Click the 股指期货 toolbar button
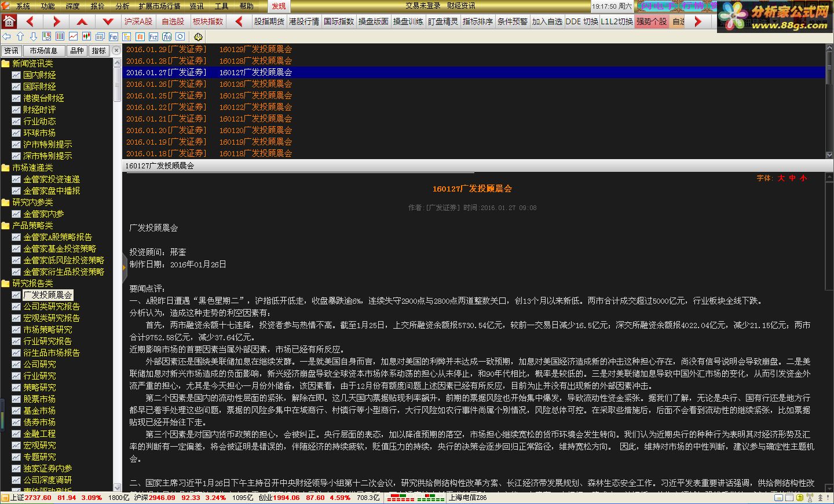The width and height of the screenshot is (834, 504). coord(269,21)
